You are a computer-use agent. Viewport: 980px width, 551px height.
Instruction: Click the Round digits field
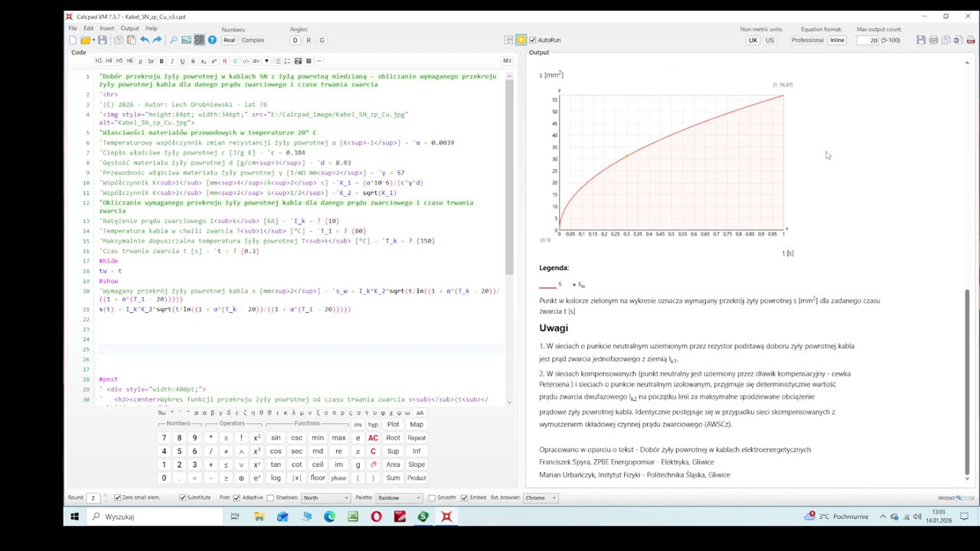tap(93, 497)
